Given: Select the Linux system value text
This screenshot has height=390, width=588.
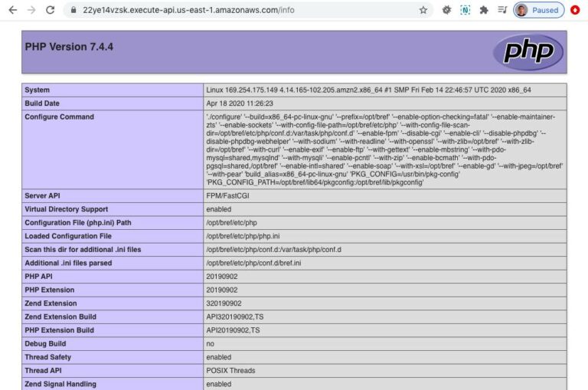Looking at the screenshot, I should (x=368, y=90).
